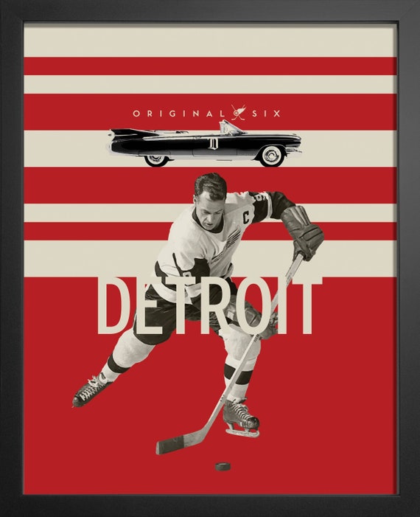Click the large 'DETROIT' lettering

pos(209,306)
